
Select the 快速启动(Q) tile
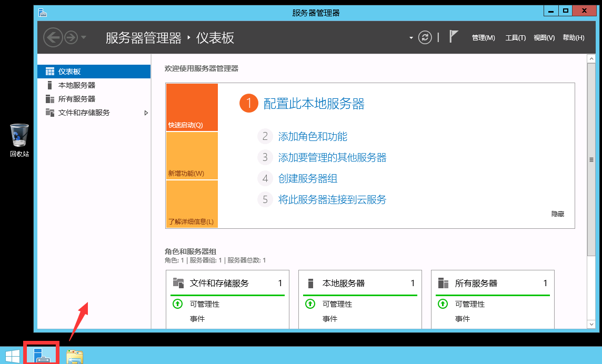192,107
